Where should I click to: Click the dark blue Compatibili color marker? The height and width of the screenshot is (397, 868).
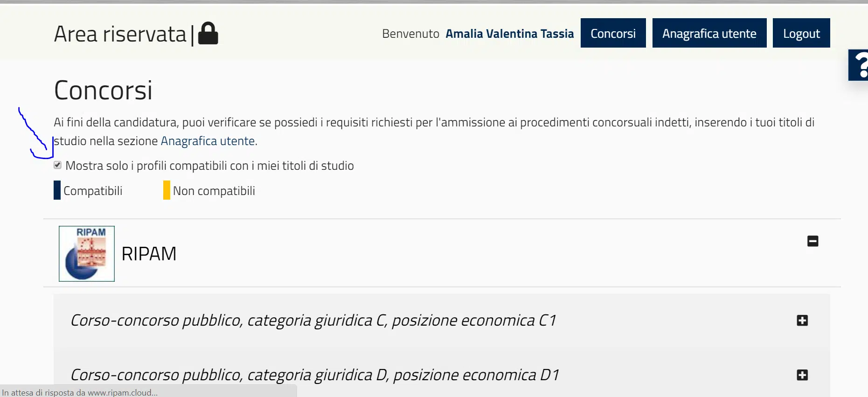[57, 190]
